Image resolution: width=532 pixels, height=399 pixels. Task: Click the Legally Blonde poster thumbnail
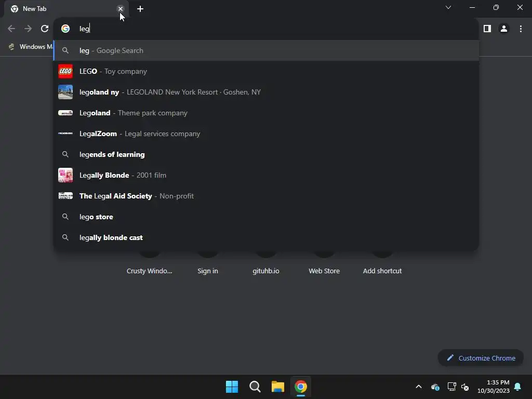(65, 175)
